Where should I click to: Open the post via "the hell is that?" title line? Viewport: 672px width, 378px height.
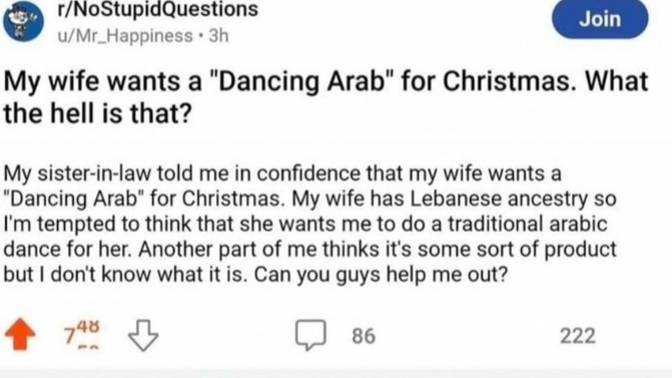point(97,114)
